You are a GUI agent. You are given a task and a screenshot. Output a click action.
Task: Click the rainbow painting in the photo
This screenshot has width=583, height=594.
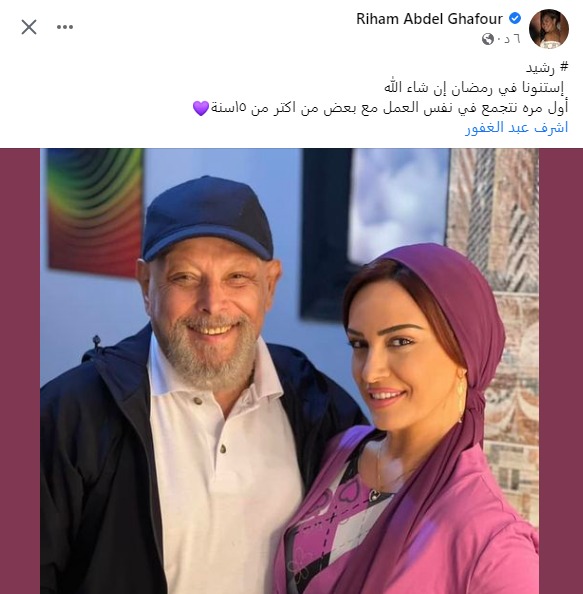pos(95,210)
